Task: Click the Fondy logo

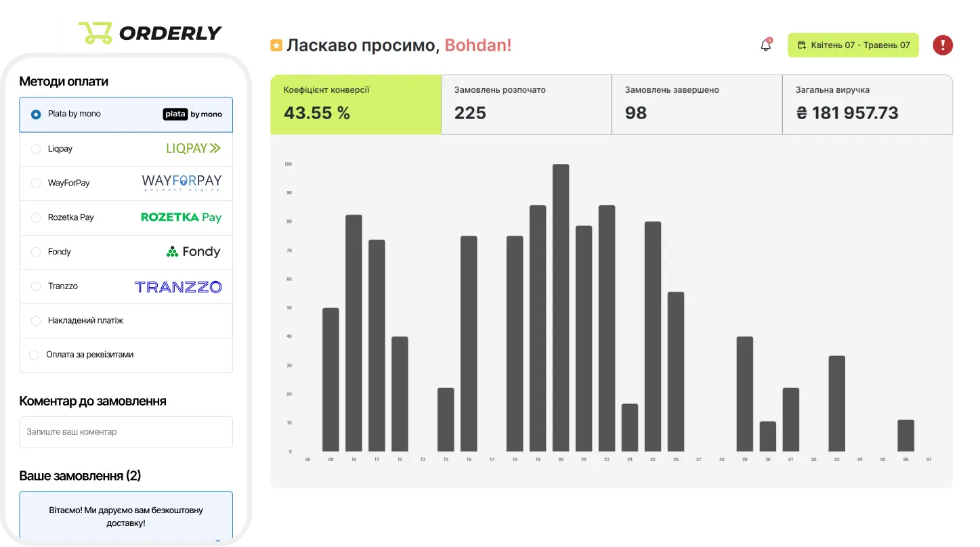Action: [194, 252]
